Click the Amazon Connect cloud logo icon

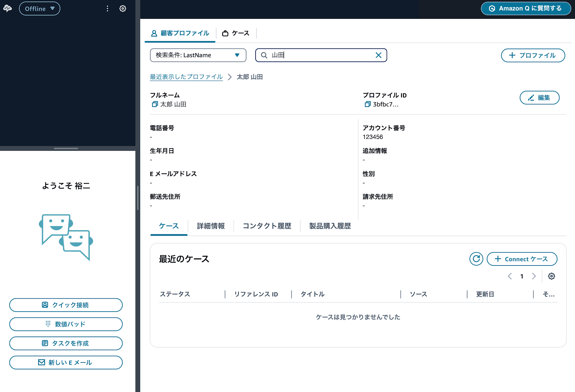click(x=8, y=8)
